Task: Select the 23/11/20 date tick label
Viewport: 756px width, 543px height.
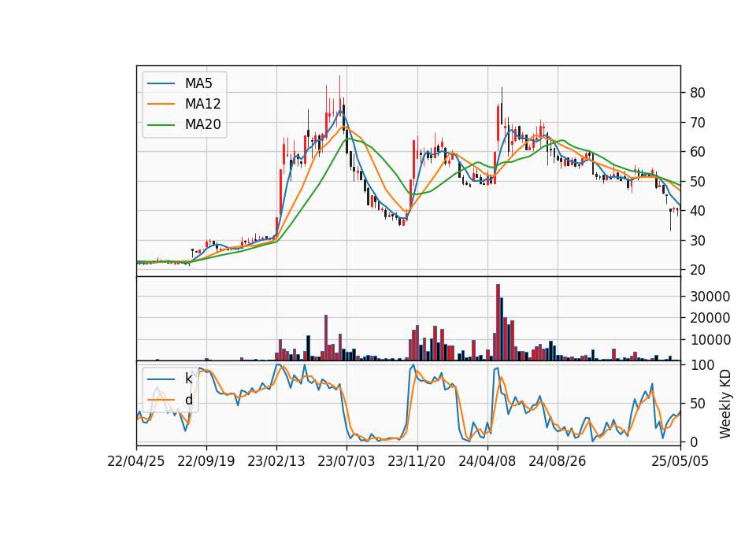Action: [417, 462]
